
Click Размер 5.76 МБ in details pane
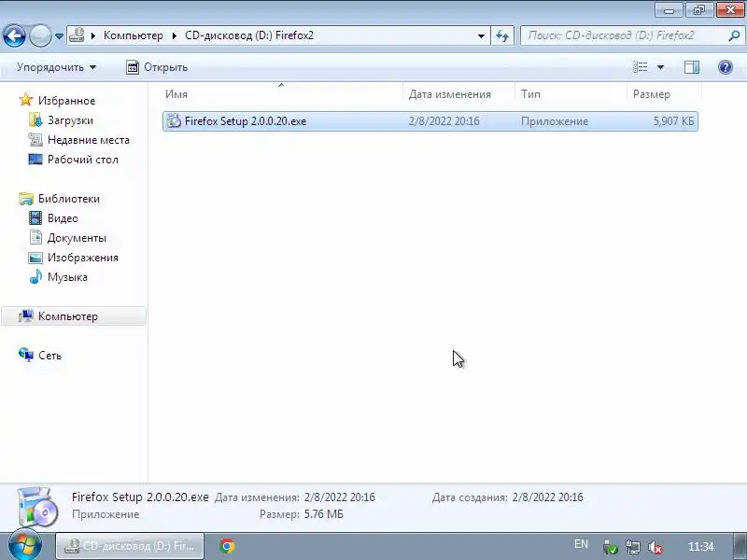pyautogui.click(x=323, y=514)
